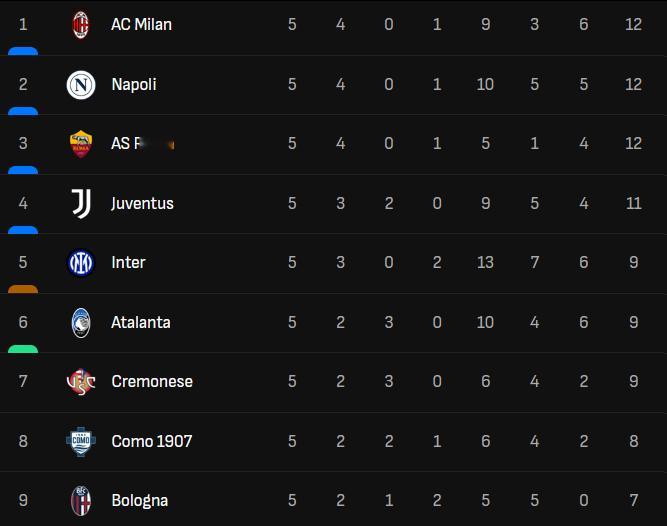Viewport: 667px width, 526px height.
Task: Click the orange qualification marker under Inter
Action: click(x=23, y=289)
